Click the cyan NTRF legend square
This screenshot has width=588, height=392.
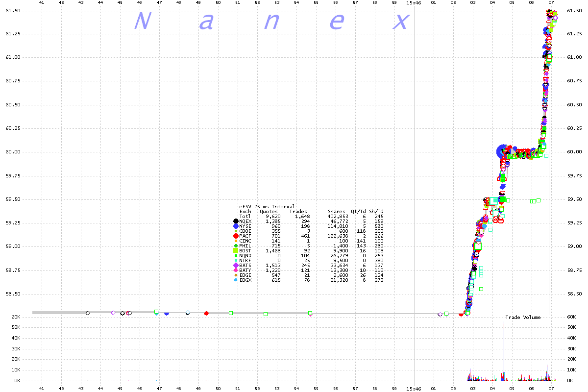pyautogui.click(x=236, y=261)
